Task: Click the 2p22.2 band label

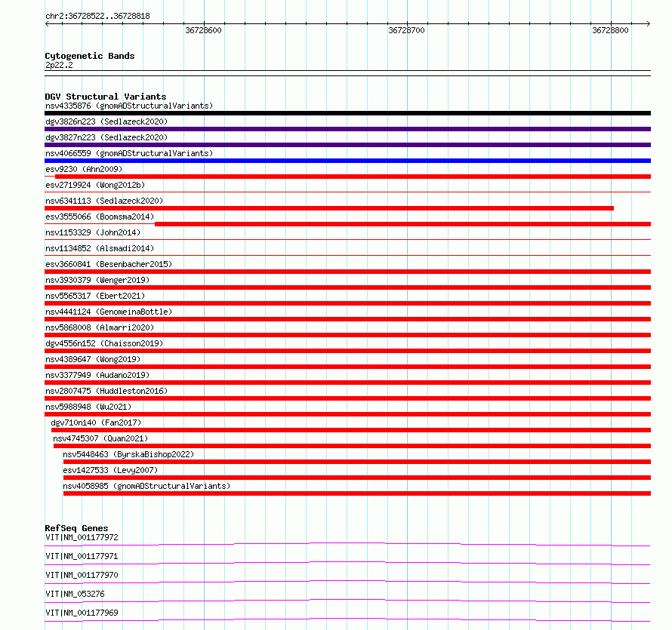Action: coord(59,65)
